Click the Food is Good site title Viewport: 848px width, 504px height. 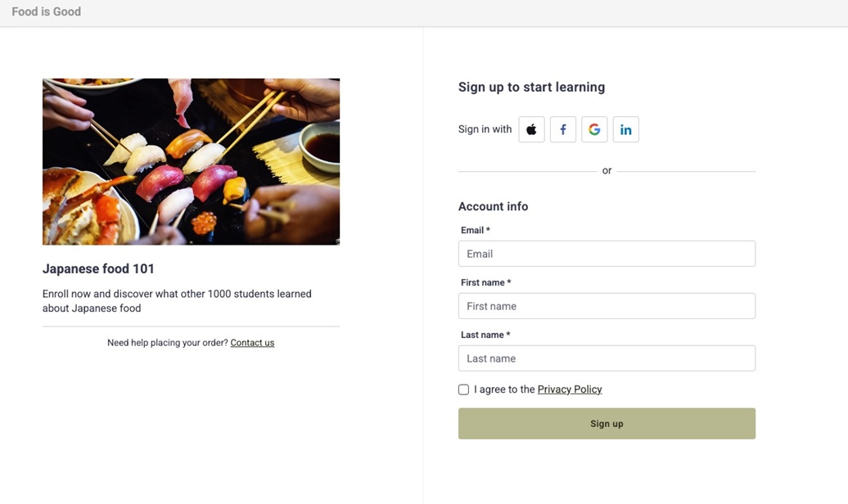47,11
